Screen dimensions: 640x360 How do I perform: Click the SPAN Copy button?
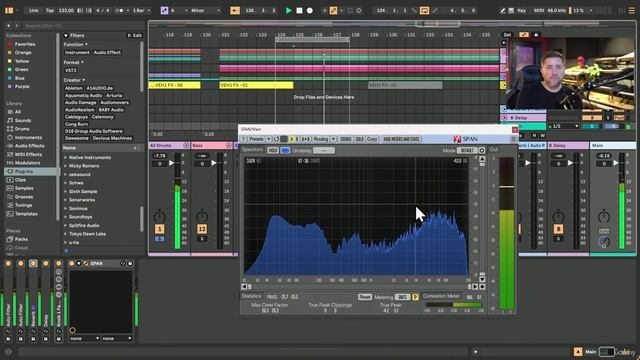coord(372,139)
